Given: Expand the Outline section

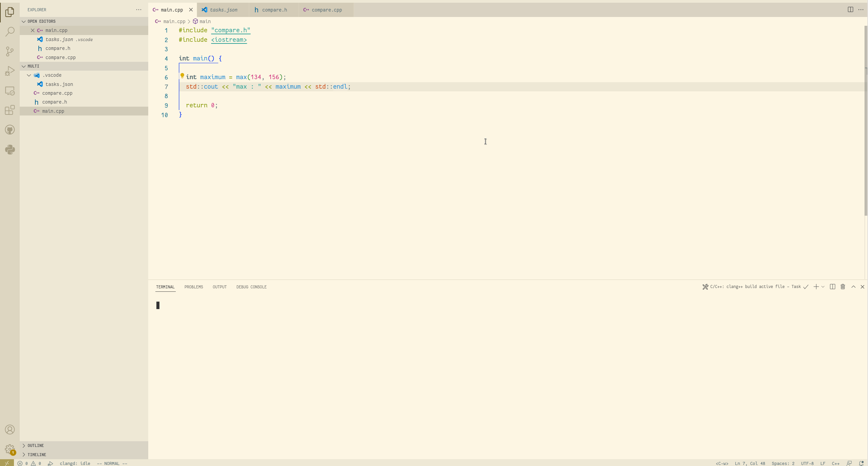Looking at the screenshot, I should tap(84, 445).
